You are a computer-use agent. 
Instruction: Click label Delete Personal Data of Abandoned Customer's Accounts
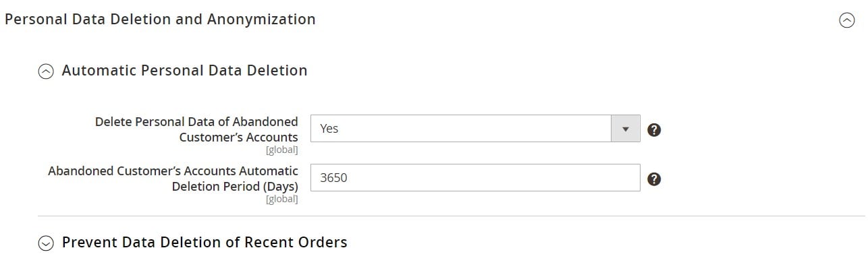coord(196,129)
